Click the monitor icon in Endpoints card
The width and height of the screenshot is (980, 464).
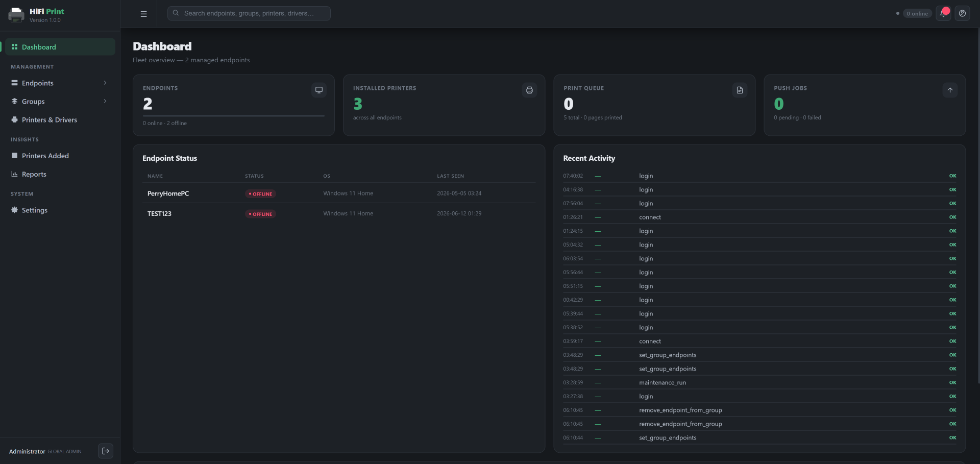pyautogui.click(x=319, y=90)
